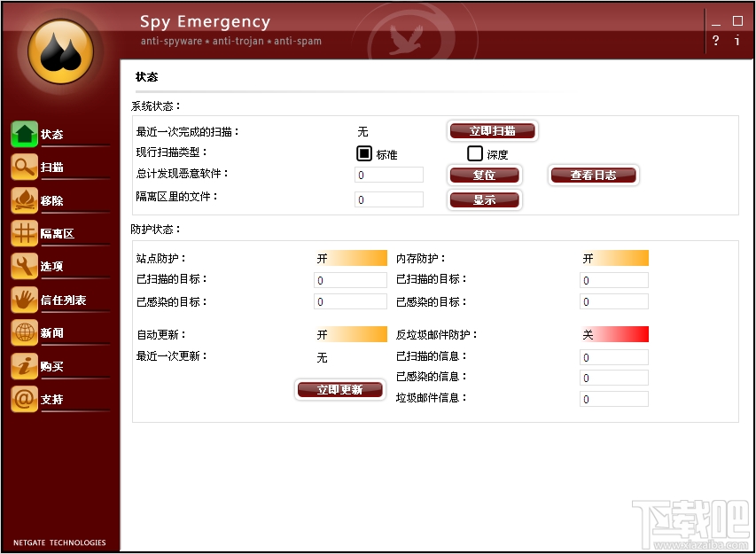This screenshot has height=554, width=756.
Task: Click the 垃圾邮件信息 value field
Action: pos(614,399)
